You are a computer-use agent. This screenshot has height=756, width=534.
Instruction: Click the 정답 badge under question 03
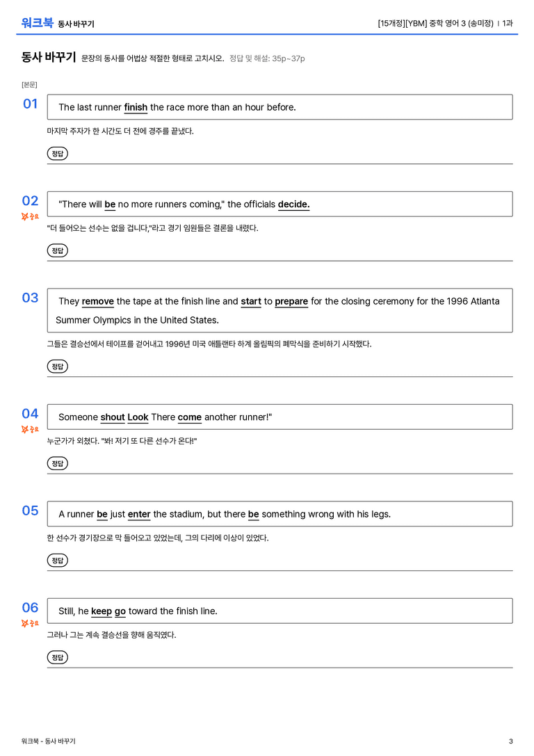pyautogui.click(x=57, y=367)
